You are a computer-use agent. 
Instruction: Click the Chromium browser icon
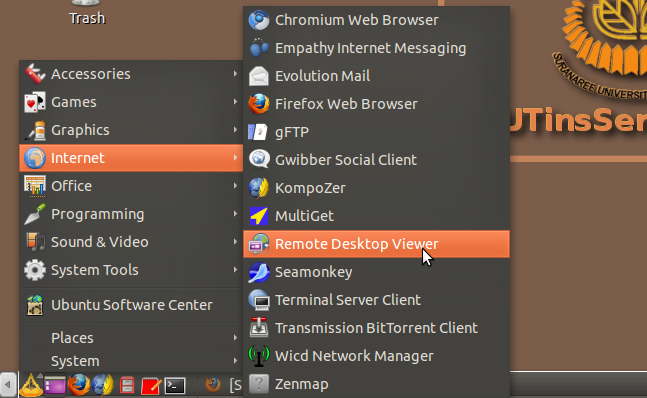point(259,20)
